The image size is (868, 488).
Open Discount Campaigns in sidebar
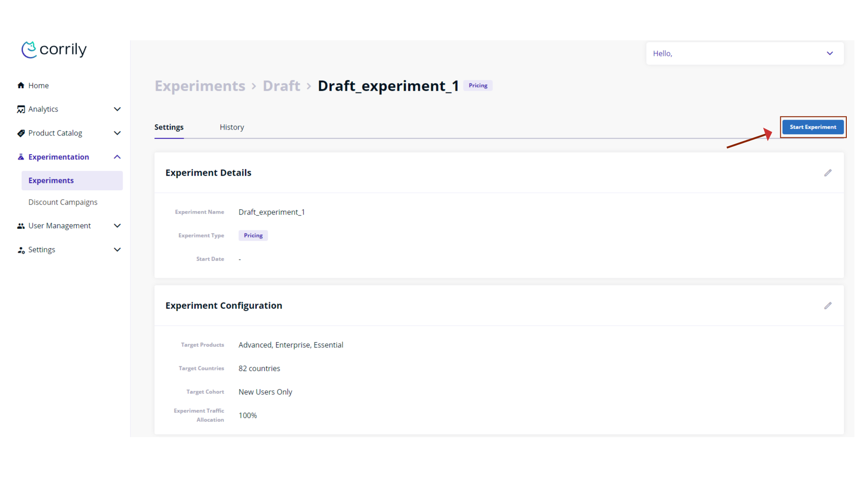pos(63,202)
